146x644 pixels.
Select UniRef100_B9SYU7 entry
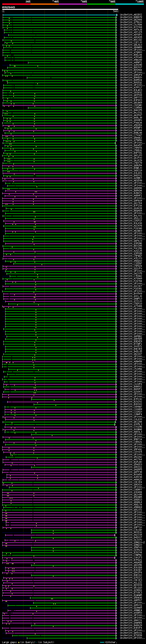[x=131, y=67]
